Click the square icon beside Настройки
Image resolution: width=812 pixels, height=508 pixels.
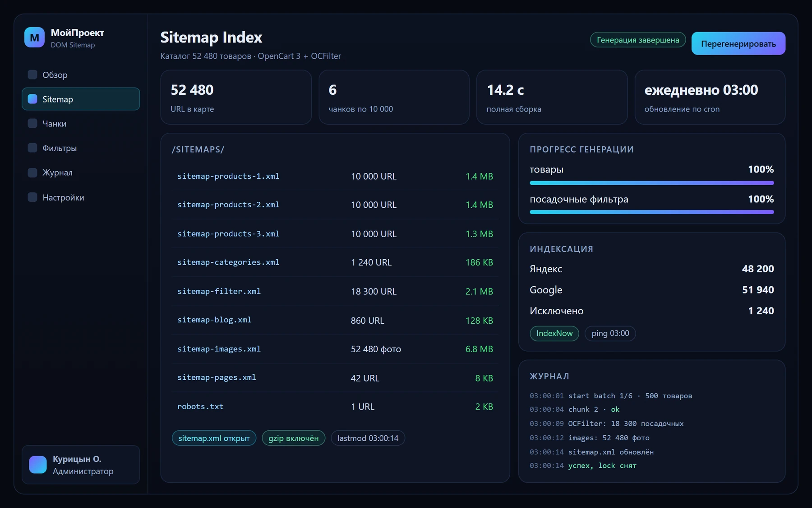point(32,197)
